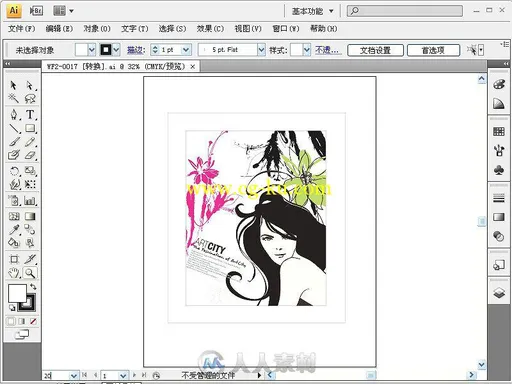Swap fill and stroke colors
This screenshot has width=512, height=384.
(x=33, y=286)
